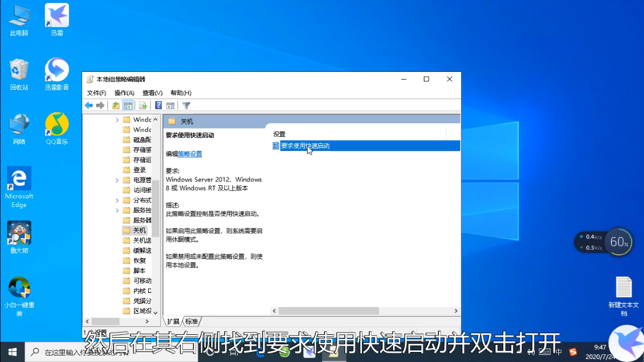Click the Back navigation arrow in the toolbar
Image resolution: width=644 pixels, height=362 pixels.
[89, 105]
